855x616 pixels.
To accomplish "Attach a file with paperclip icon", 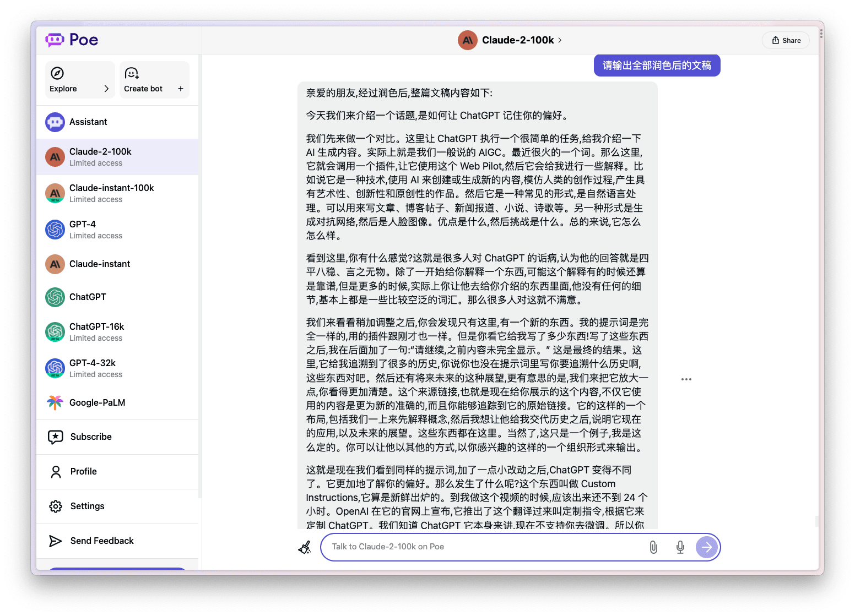I will tap(653, 547).
